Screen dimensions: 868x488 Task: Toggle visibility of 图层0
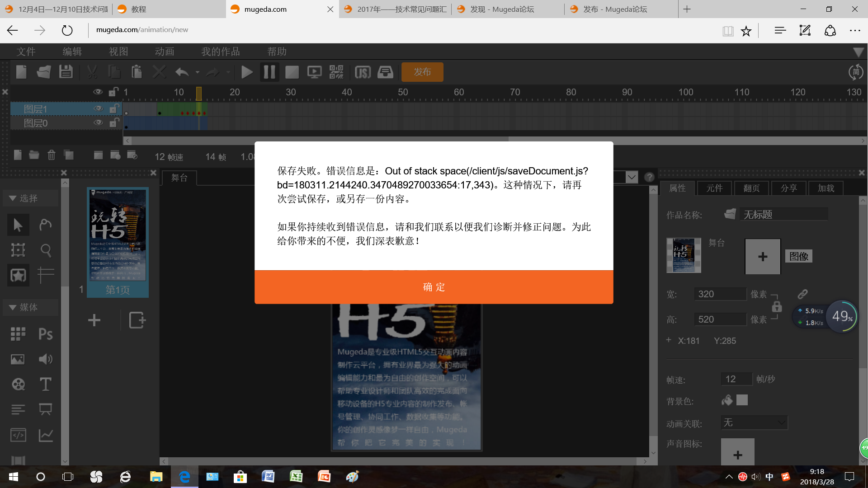click(x=98, y=122)
